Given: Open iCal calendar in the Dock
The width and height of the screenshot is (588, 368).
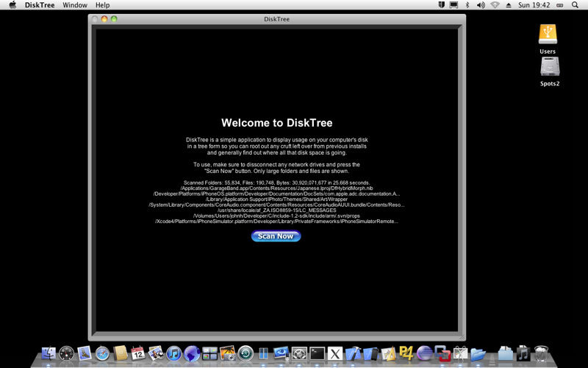Looking at the screenshot, I should point(138,353).
